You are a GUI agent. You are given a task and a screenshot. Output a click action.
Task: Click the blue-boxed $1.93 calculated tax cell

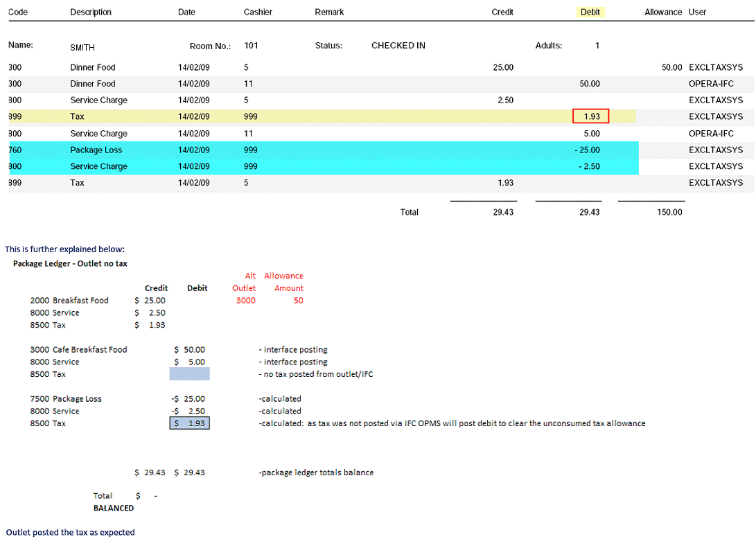[x=189, y=423]
